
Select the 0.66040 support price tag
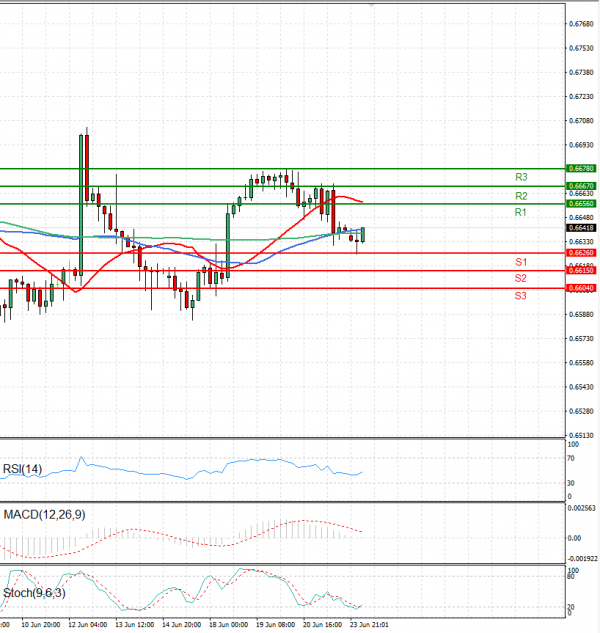[581, 288]
